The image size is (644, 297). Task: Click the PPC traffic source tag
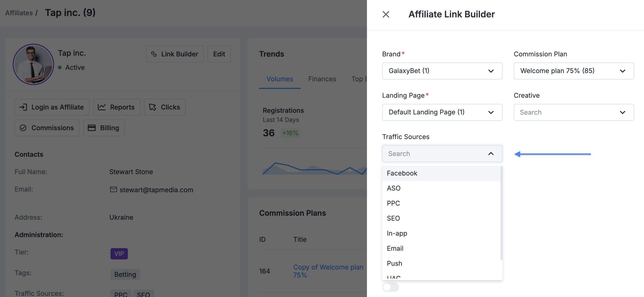coord(121,294)
